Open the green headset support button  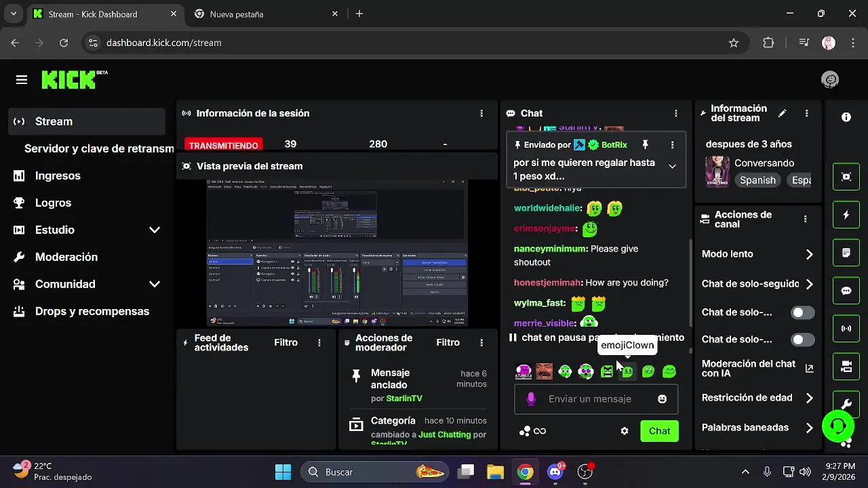click(x=838, y=426)
